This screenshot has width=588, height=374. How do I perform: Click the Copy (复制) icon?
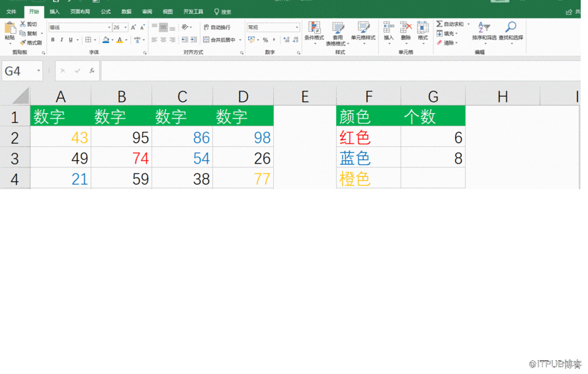(x=23, y=33)
